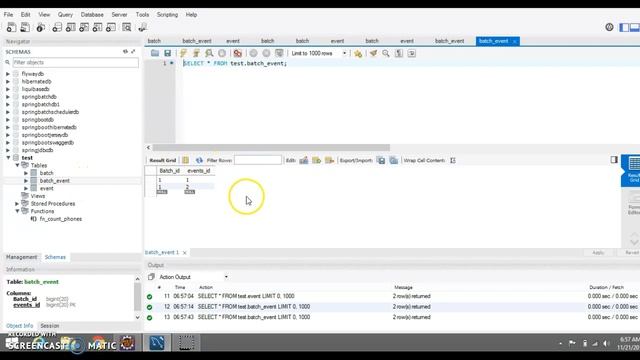Stop the running query
Screen dimensions: 640x360
tap(222, 53)
